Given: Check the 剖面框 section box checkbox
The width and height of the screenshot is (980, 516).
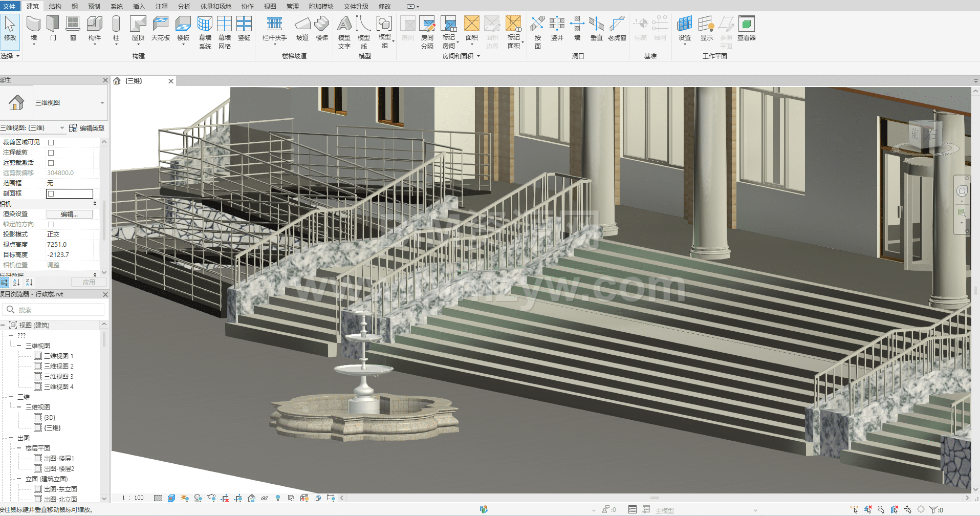Looking at the screenshot, I should pos(51,193).
